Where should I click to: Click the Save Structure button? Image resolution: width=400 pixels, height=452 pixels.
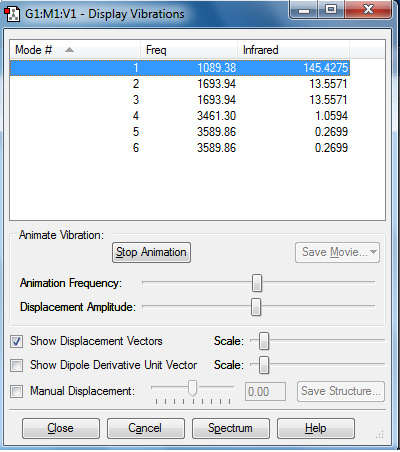[x=341, y=391]
